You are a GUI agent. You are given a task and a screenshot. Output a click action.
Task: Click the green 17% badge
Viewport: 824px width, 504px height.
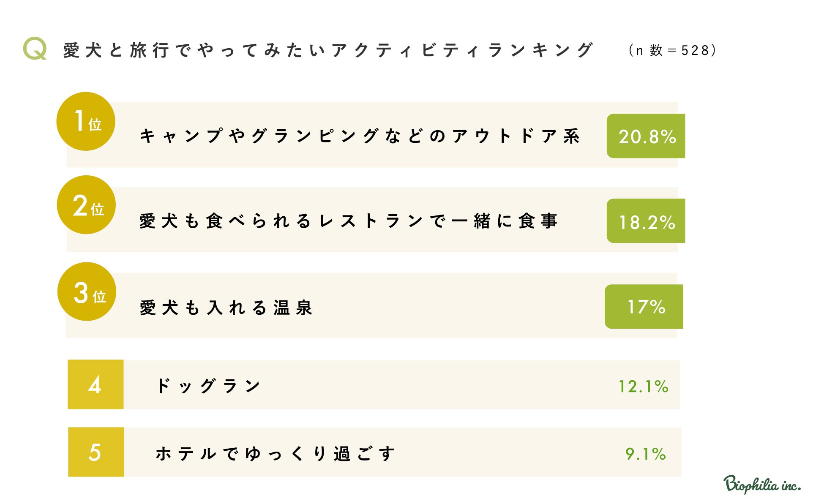click(x=644, y=307)
